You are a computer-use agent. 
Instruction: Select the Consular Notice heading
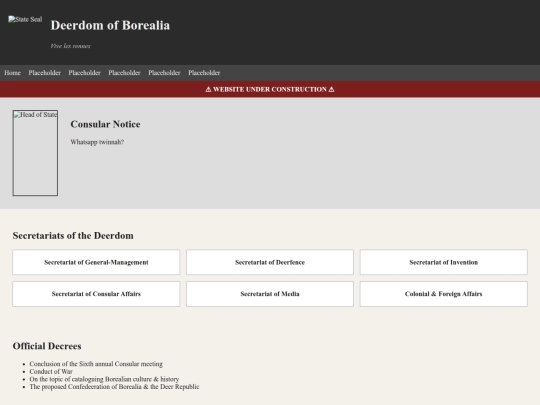(x=105, y=124)
